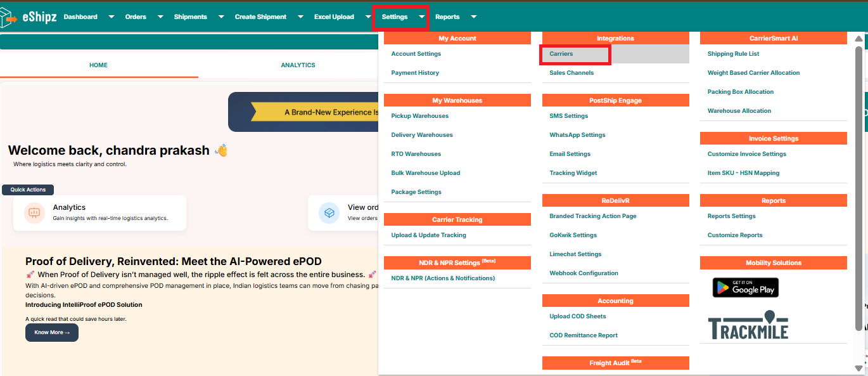Screen dimensions: 868x376
Task: Open Customize Invoice Settings
Action: tap(747, 154)
